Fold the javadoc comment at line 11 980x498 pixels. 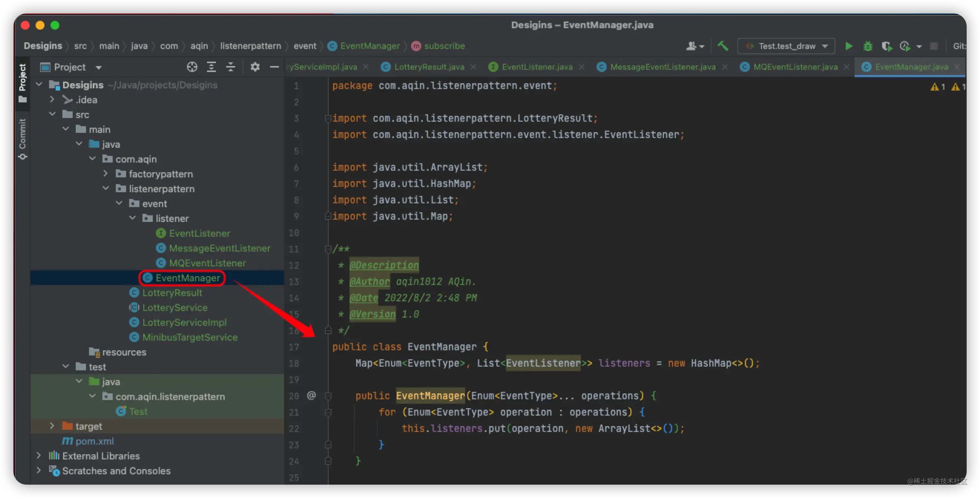point(328,249)
